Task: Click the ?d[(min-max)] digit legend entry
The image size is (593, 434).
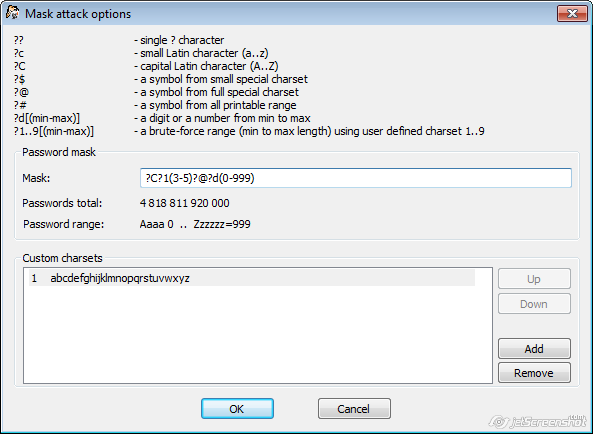Action: coord(47,118)
